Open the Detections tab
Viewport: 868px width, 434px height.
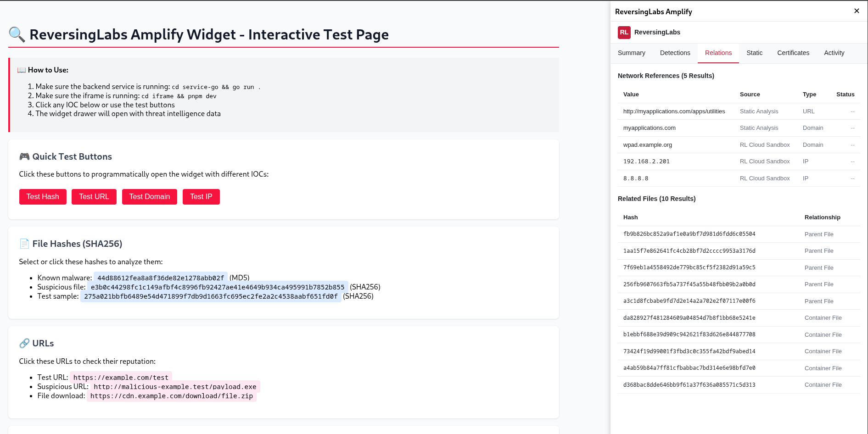[x=675, y=53]
